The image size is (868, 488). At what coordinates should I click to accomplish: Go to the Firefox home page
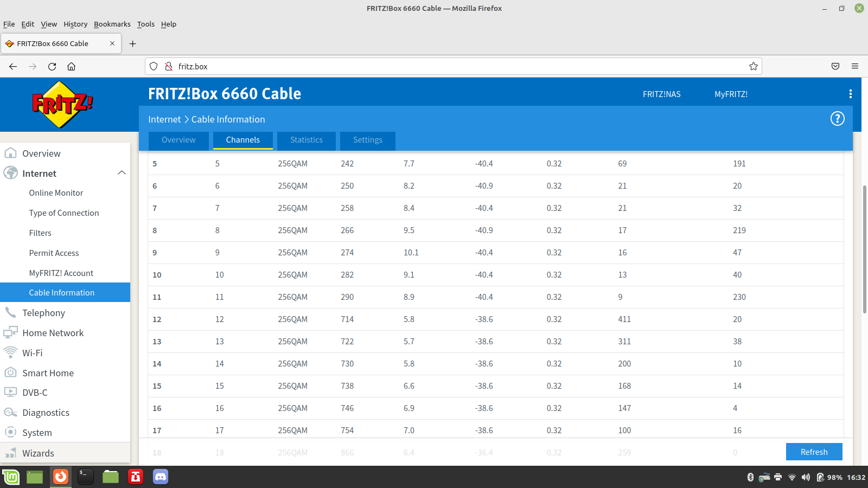[x=71, y=66]
